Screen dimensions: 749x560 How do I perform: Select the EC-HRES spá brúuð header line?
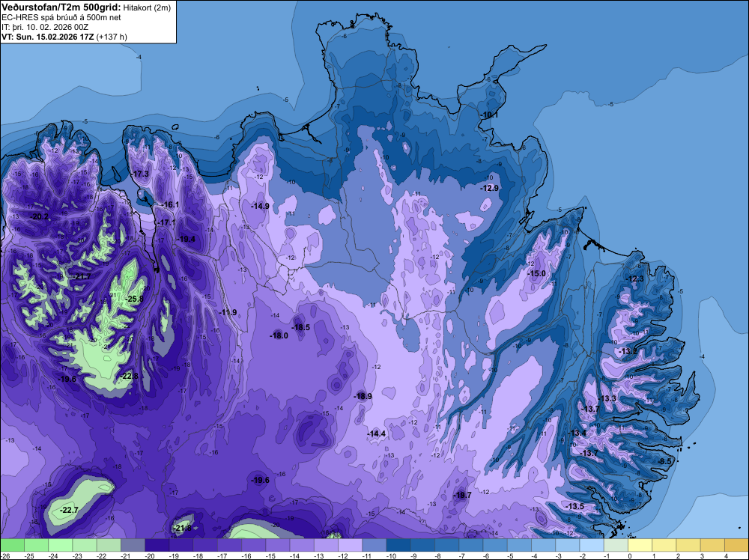click(x=61, y=17)
